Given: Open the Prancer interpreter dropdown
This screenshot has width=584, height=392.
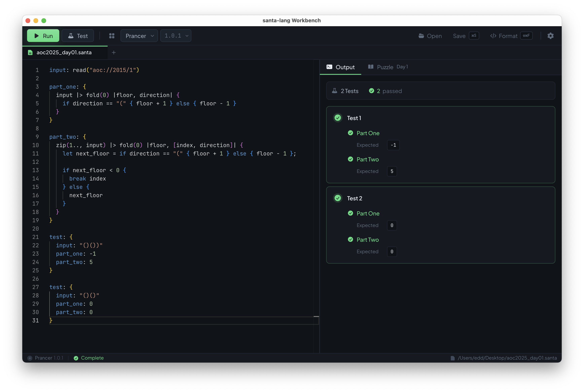Looking at the screenshot, I should pos(139,36).
